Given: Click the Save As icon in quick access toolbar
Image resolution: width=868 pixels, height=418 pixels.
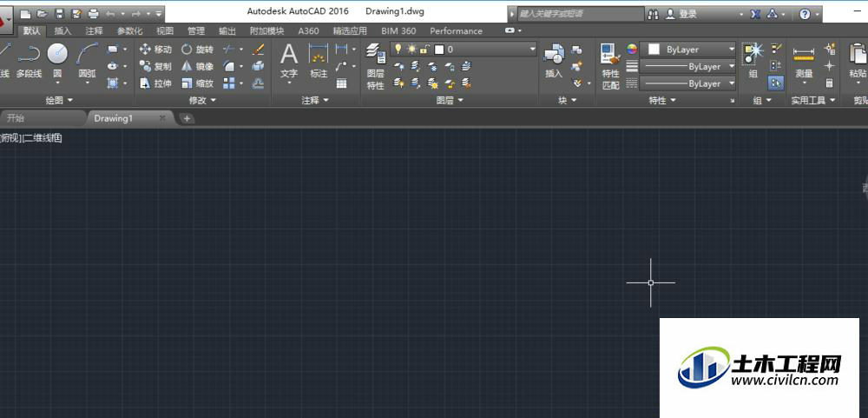Looking at the screenshot, I should click(76, 13).
